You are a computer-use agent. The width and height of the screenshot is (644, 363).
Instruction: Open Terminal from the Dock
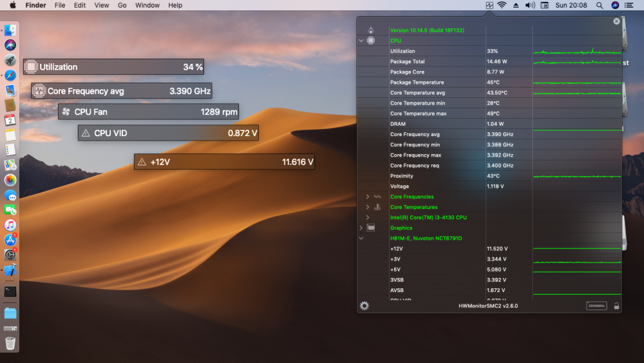(x=10, y=291)
